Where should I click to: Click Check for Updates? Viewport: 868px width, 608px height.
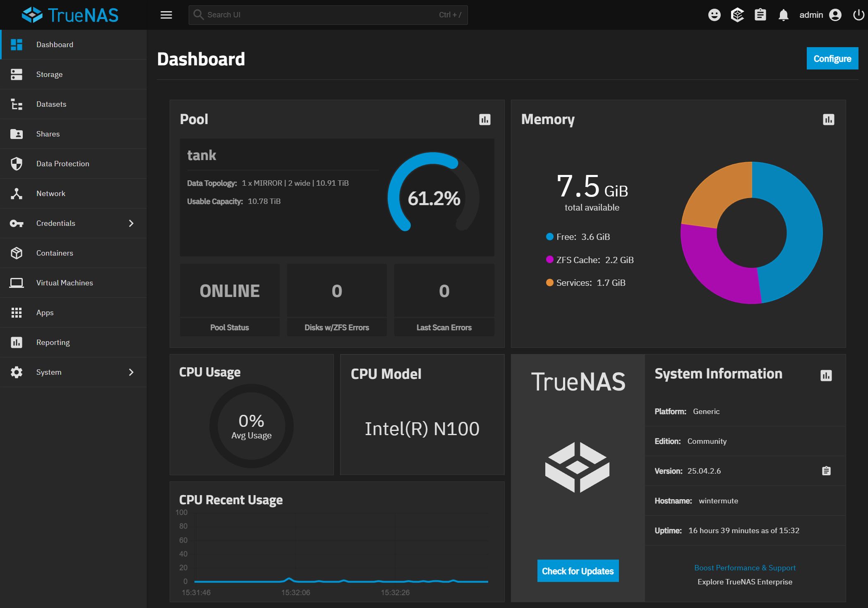coord(578,571)
